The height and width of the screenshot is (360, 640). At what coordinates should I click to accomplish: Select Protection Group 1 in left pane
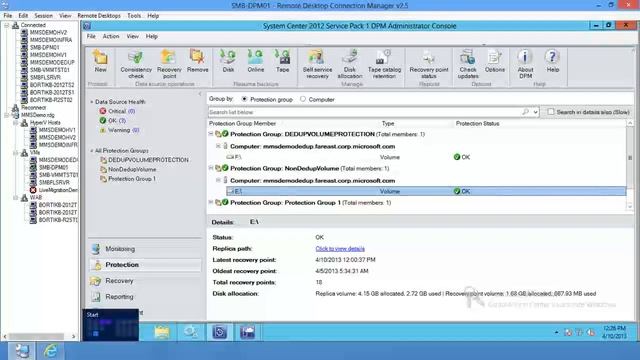(132, 179)
